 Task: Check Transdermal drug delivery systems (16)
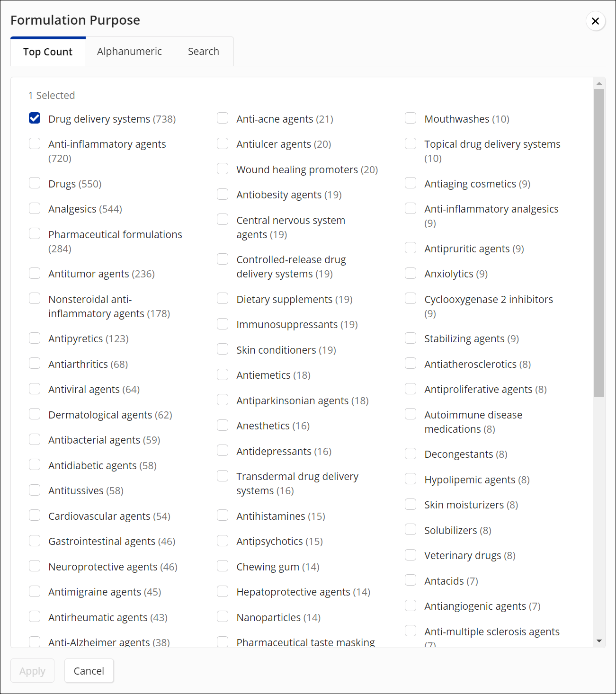(223, 476)
